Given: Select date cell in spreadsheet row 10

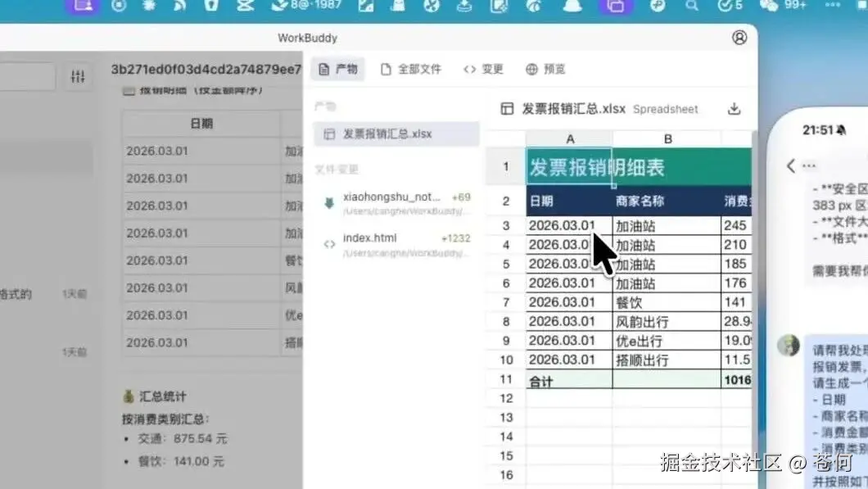Looking at the screenshot, I should click(570, 360).
